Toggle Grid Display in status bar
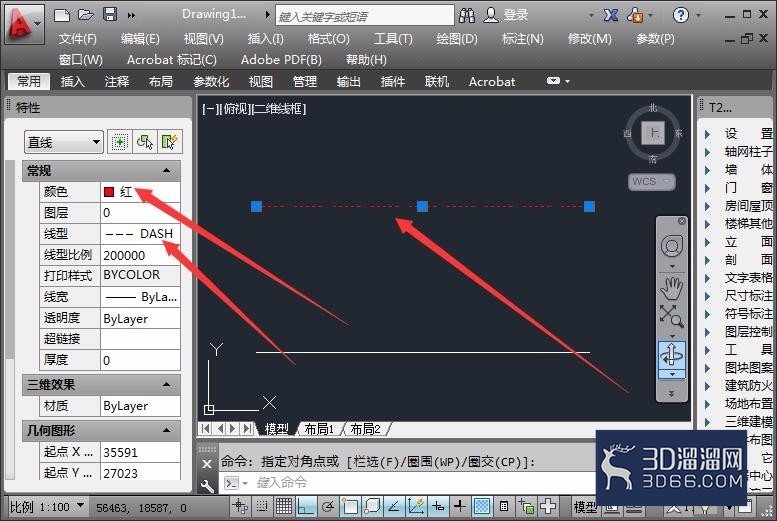777x521 pixels. tap(284, 506)
